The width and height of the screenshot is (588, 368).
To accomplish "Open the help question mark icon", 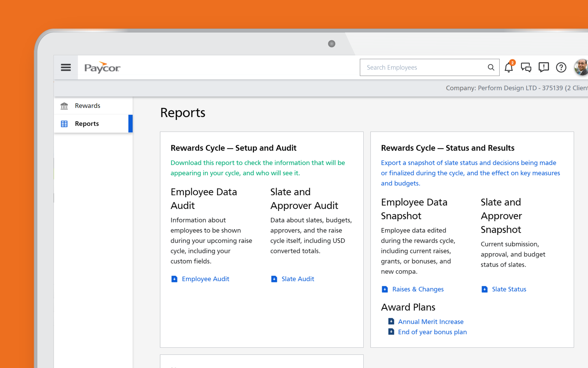I will pyautogui.click(x=561, y=67).
